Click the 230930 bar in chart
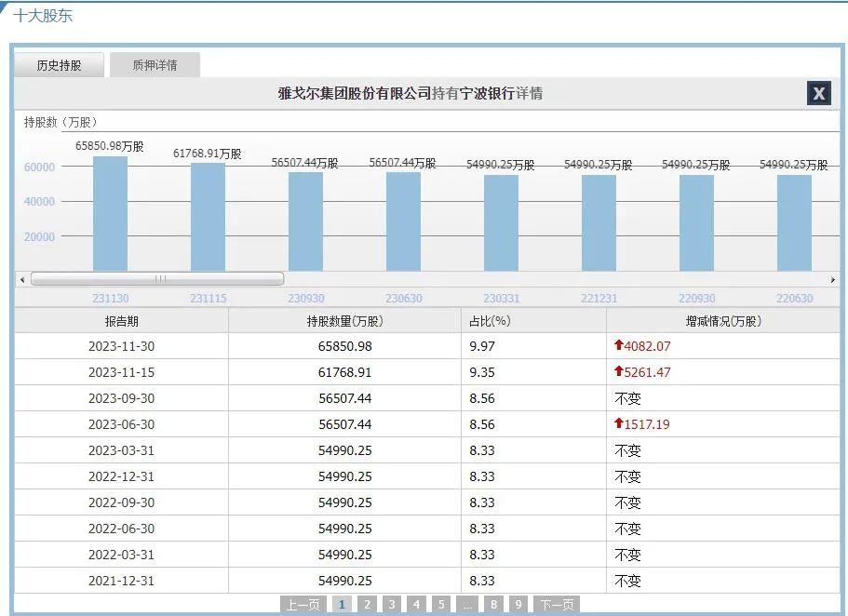Screen dimensions: 848x616 (305, 221)
